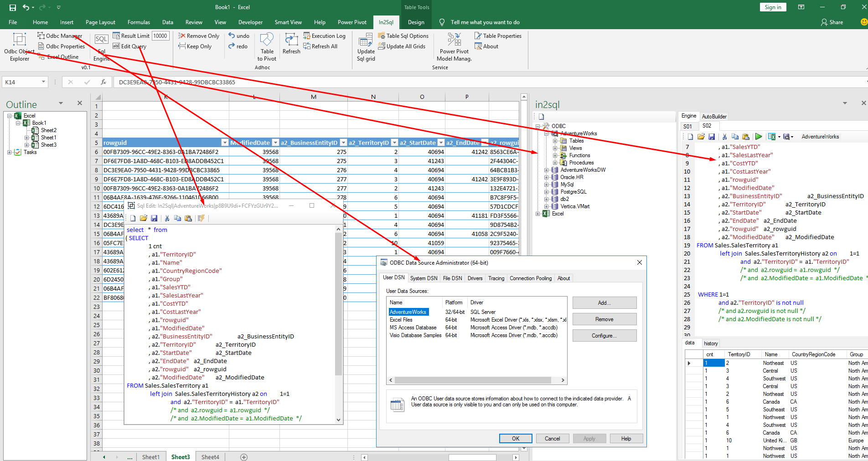Open rowguid column filter dropdown
This screenshot has width=868, height=461.
tap(224, 143)
